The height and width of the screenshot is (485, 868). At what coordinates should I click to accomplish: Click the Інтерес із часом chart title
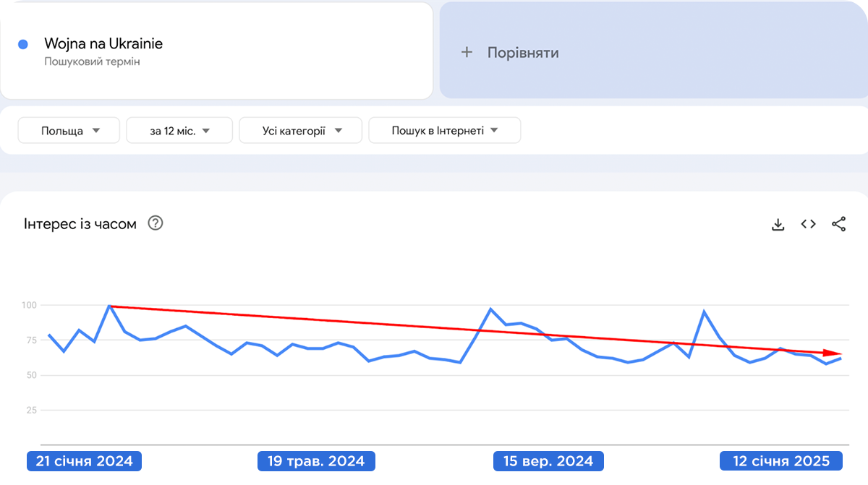pos(80,224)
